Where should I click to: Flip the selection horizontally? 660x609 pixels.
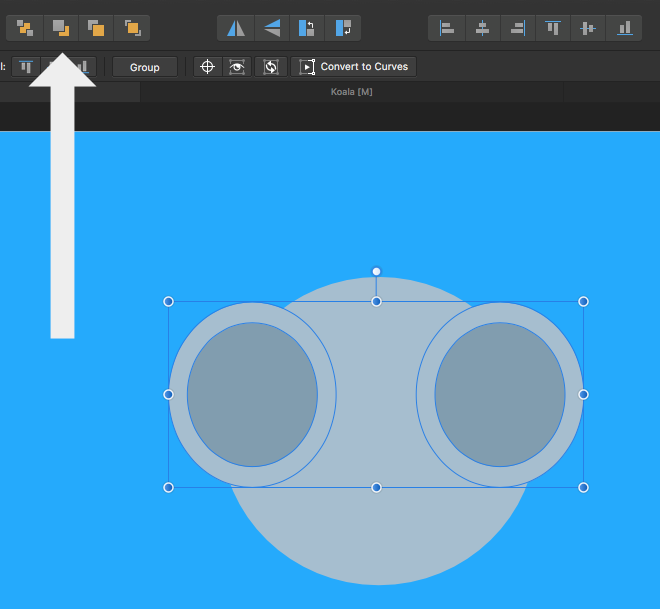(236, 28)
